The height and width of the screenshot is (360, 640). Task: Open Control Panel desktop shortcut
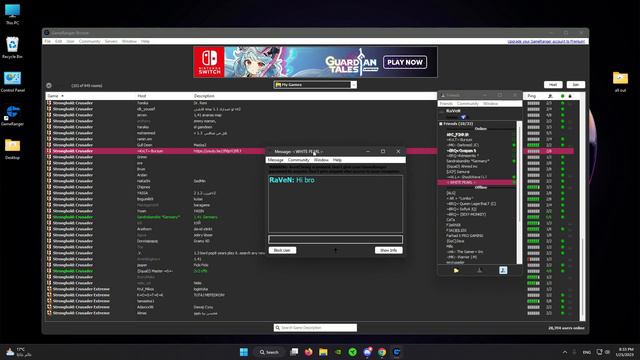pos(12,82)
